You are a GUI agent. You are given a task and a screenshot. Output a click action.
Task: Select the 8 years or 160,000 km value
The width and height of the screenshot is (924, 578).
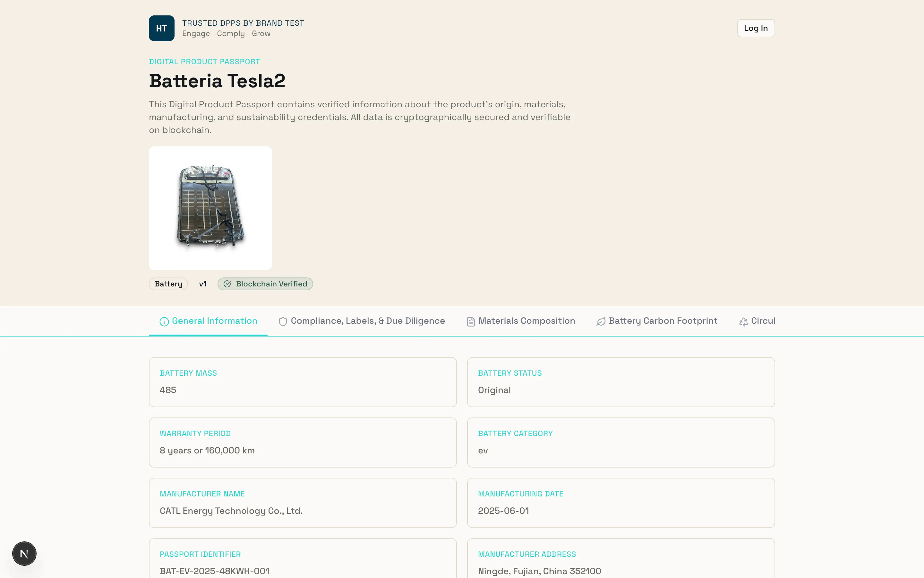point(207,450)
